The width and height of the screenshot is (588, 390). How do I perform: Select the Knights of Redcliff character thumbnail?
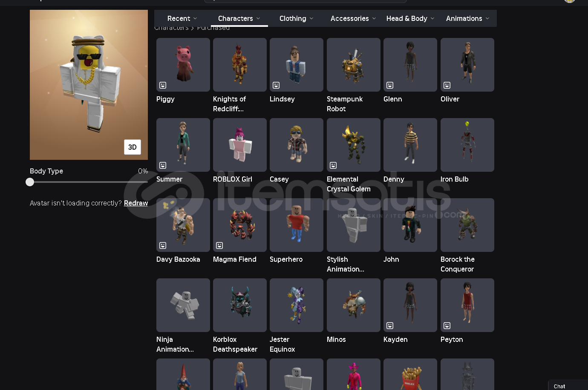[x=240, y=65]
